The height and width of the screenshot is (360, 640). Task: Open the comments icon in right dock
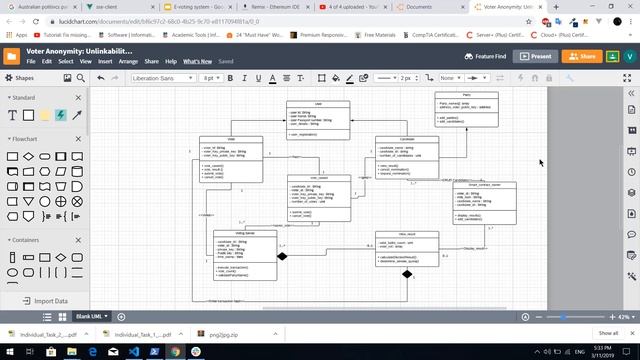pyautogui.click(x=631, y=234)
